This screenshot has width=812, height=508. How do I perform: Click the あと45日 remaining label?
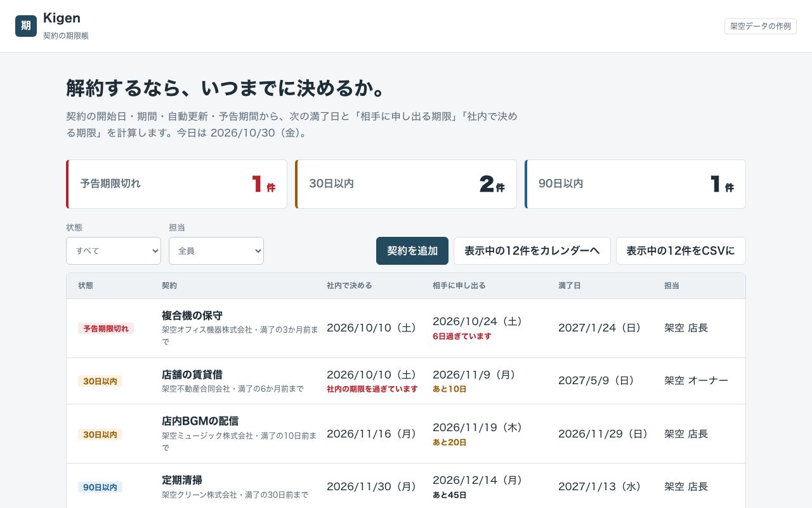[450, 495]
